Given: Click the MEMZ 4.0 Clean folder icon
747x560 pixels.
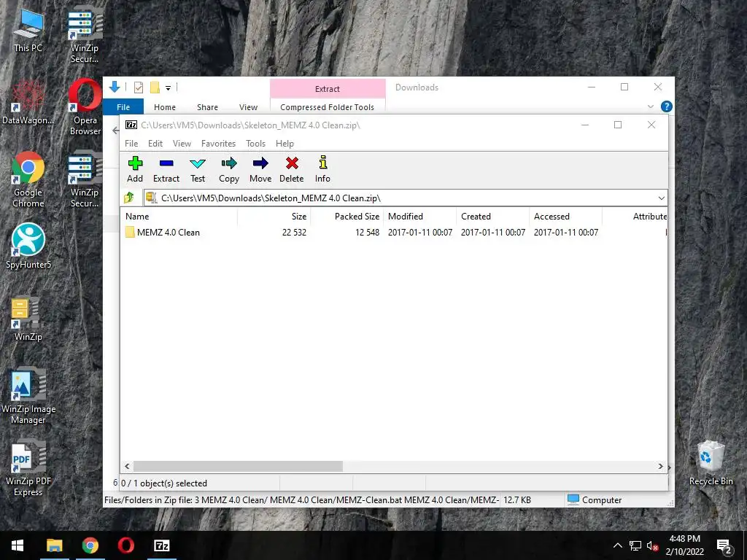Looking at the screenshot, I should 130,233.
